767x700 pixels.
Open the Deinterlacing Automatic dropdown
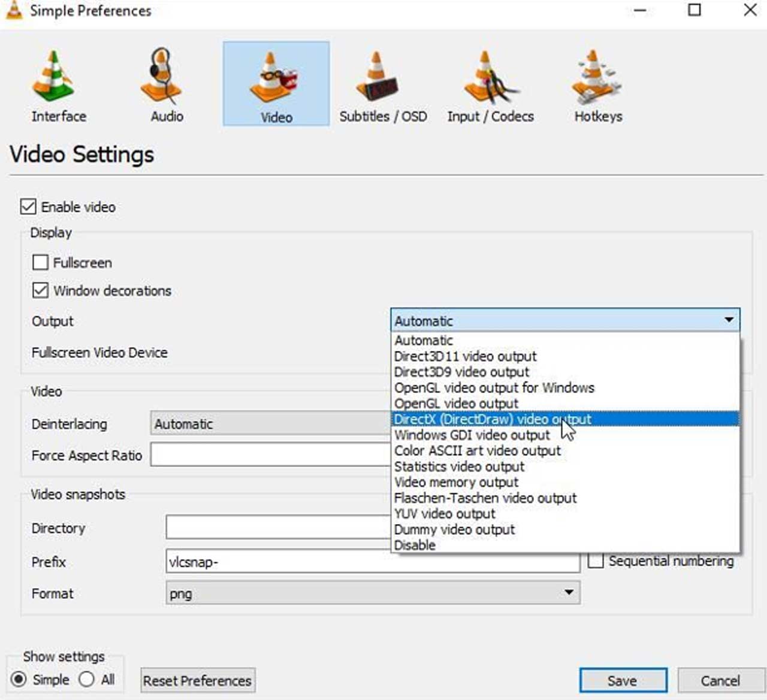point(270,424)
